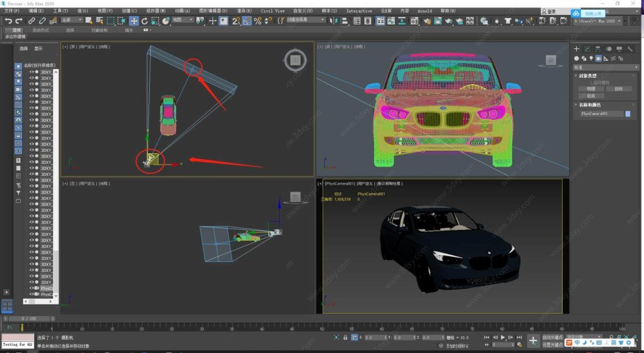Click the Play Animation button
Screen dimensions: 644x353
502,337
